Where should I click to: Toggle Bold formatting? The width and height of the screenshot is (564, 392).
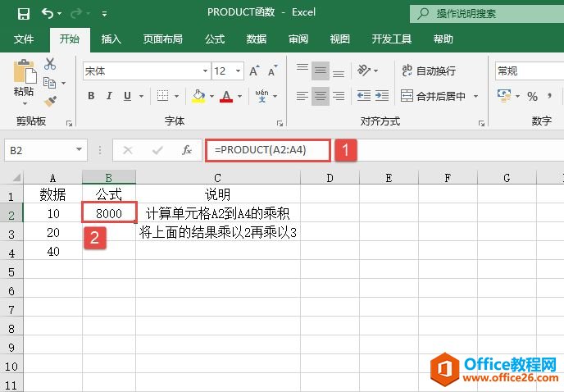pos(91,96)
